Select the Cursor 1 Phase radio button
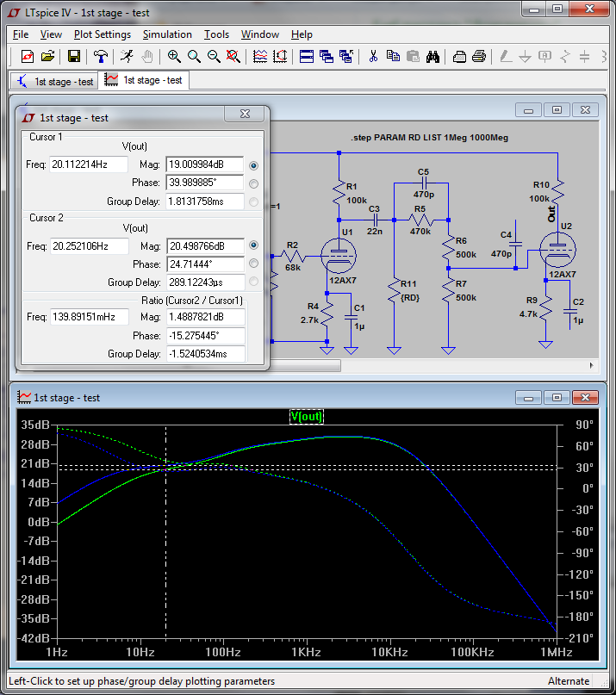Screen dimensions: 616x695 click(253, 183)
